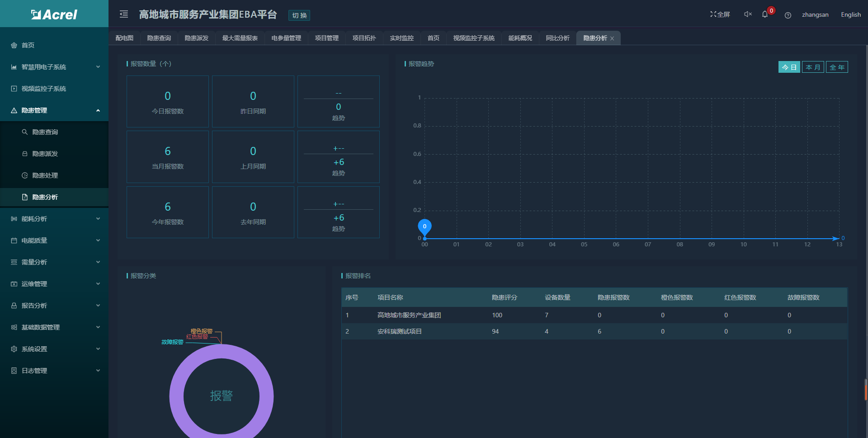This screenshot has width=868, height=438.
Task: Click the sidebar collapse hamburger icon
Action: pos(124,14)
